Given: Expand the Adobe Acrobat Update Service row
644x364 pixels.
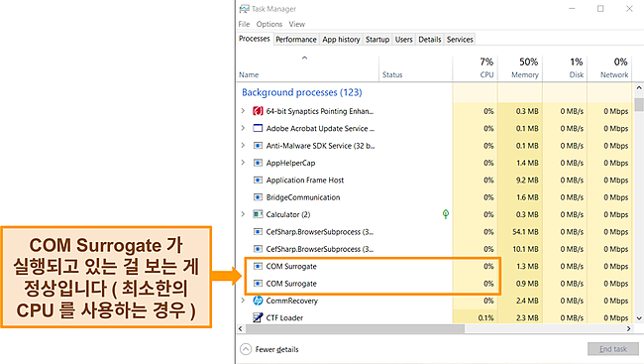Looking at the screenshot, I should (243, 128).
